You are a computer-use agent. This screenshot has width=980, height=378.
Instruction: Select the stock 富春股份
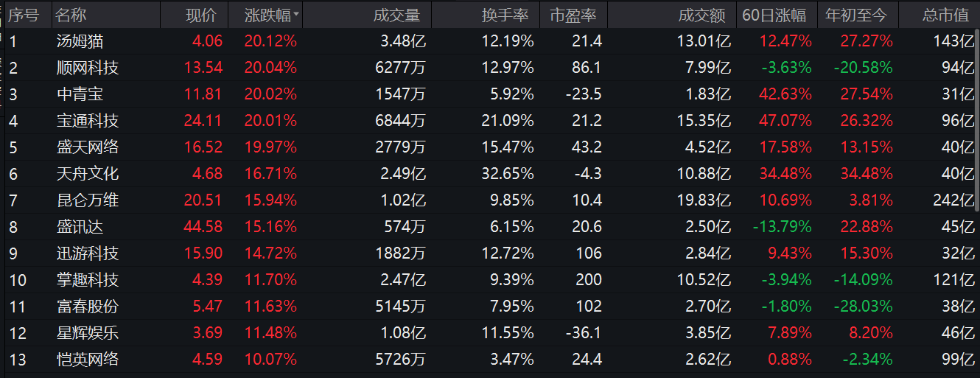coord(87,307)
